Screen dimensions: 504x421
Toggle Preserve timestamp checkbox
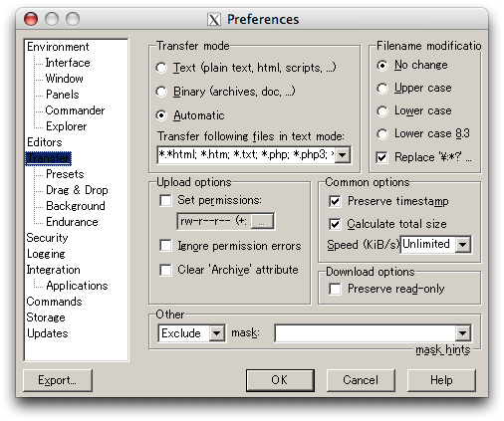pyautogui.click(x=335, y=201)
